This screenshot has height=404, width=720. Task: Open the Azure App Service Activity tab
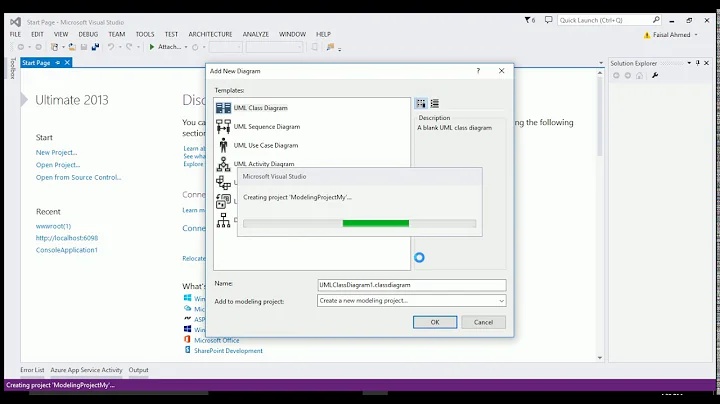[x=86, y=370]
